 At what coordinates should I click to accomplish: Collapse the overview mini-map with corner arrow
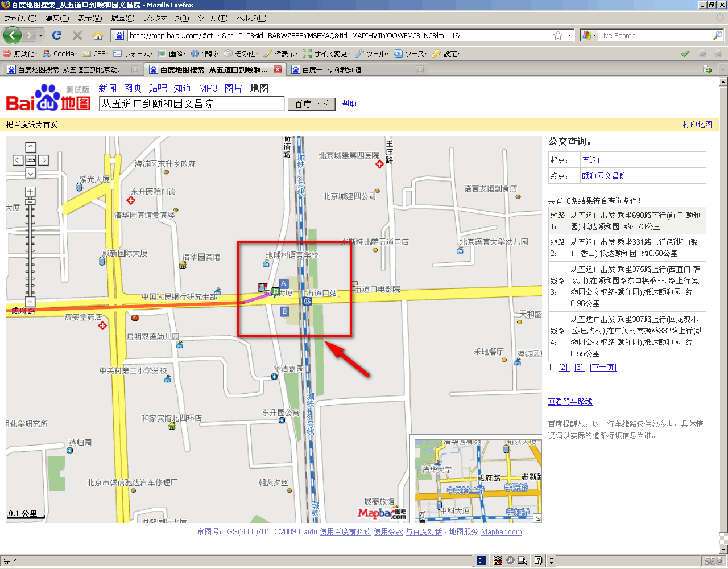click(537, 518)
